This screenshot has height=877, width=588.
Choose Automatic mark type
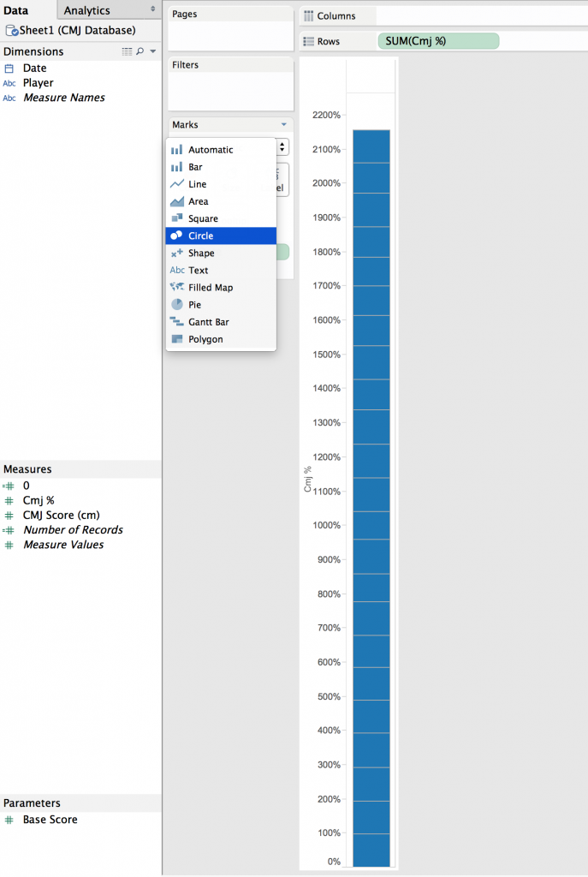coord(221,149)
